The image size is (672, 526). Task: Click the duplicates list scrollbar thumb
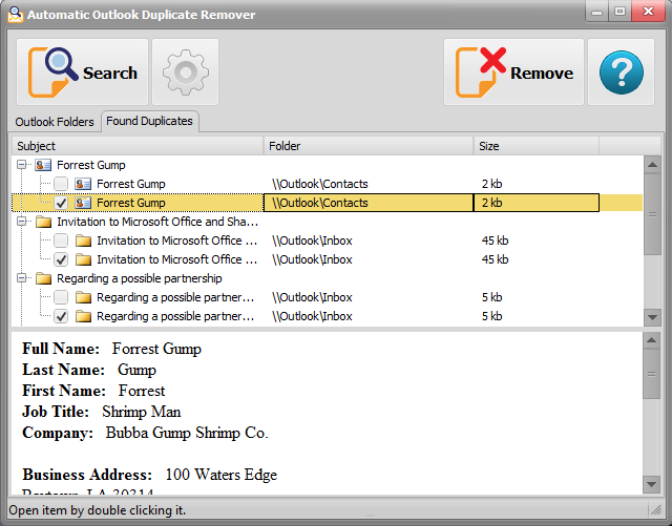click(x=652, y=214)
